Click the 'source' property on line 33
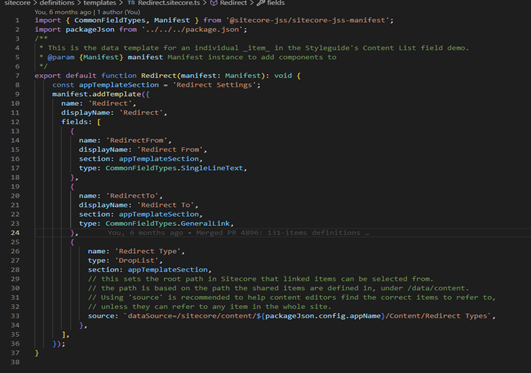 pos(101,316)
